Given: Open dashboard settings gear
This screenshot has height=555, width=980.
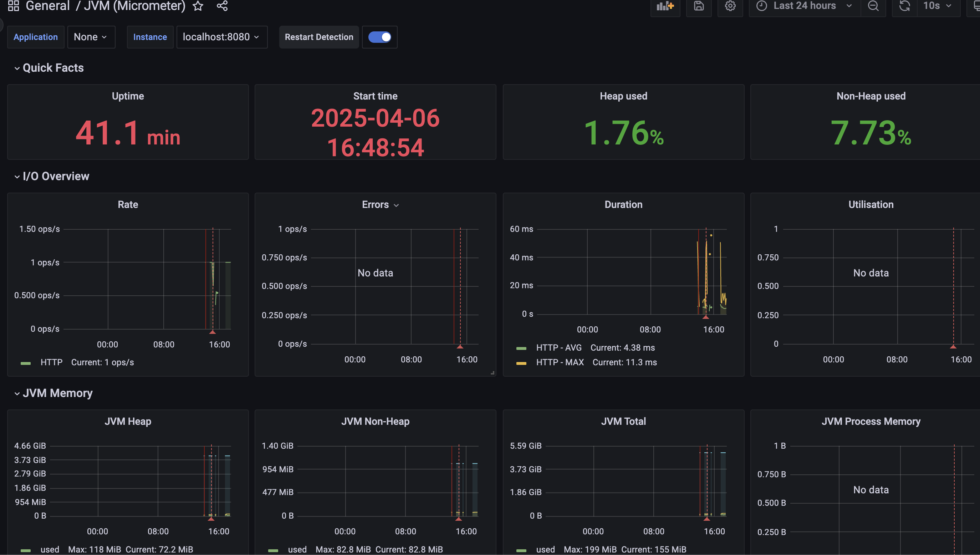Looking at the screenshot, I should [x=730, y=6].
